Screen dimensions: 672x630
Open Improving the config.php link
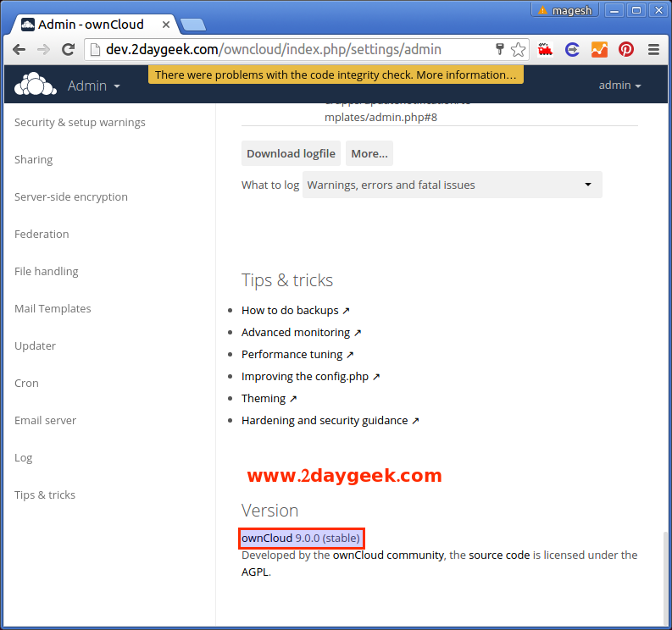pyautogui.click(x=311, y=377)
